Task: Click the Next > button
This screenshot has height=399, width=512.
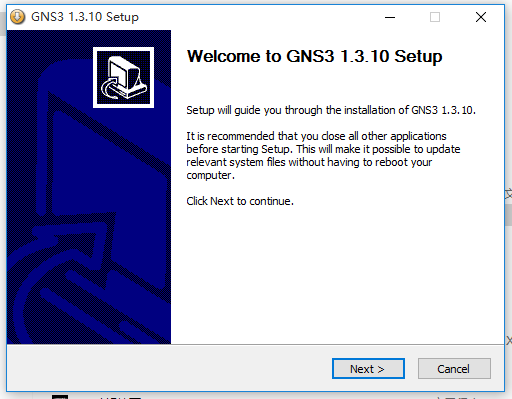Action: point(368,369)
